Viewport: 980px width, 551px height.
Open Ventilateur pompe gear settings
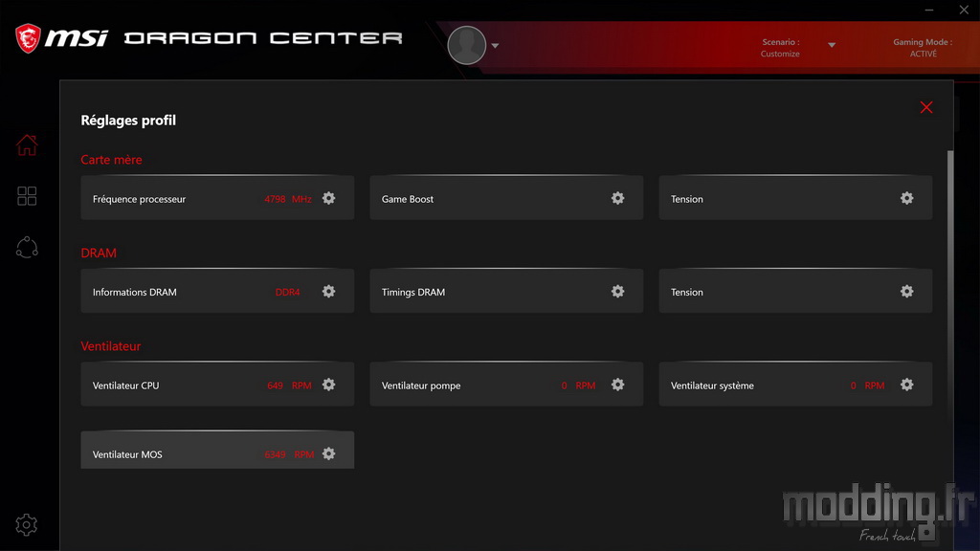(x=617, y=385)
